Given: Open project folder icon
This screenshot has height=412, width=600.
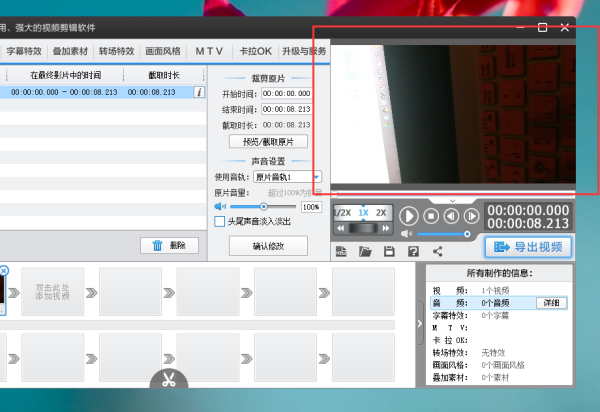Looking at the screenshot, I should (x=365, y=251).
